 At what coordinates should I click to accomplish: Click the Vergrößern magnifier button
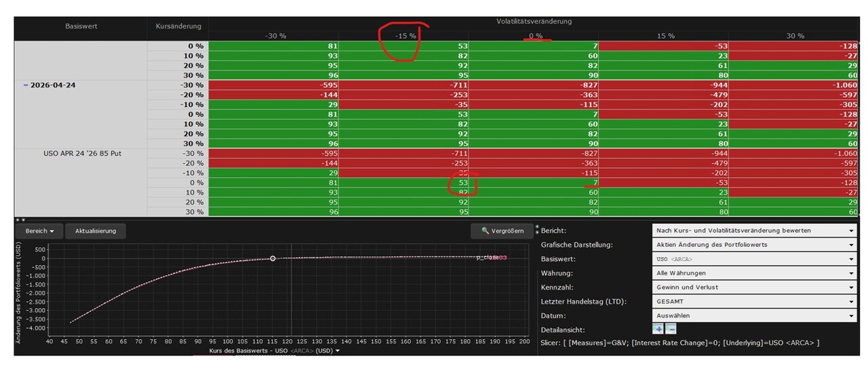[502, 231]
